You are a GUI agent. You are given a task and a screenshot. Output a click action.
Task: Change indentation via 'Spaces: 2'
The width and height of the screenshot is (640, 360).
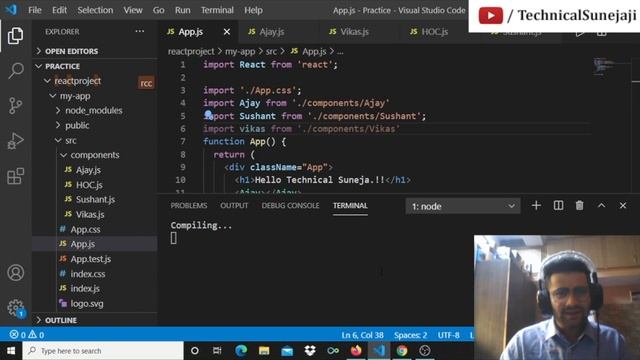(410, 335)
